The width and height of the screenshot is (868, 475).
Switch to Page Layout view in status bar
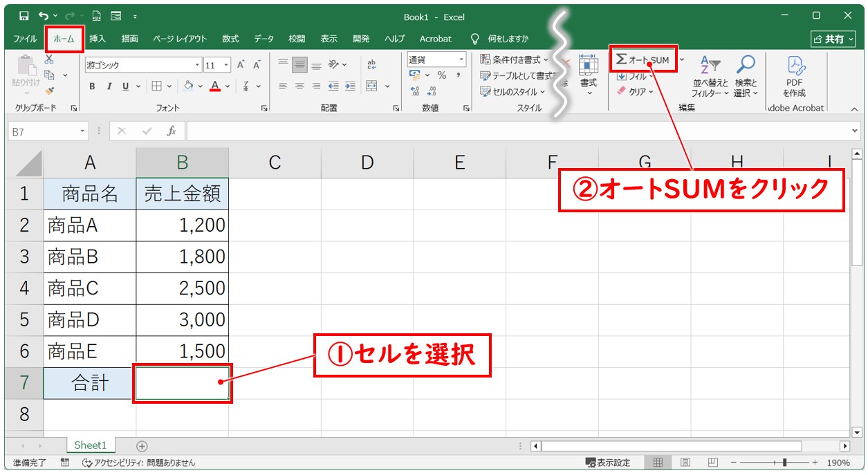[x=685, y=463]
